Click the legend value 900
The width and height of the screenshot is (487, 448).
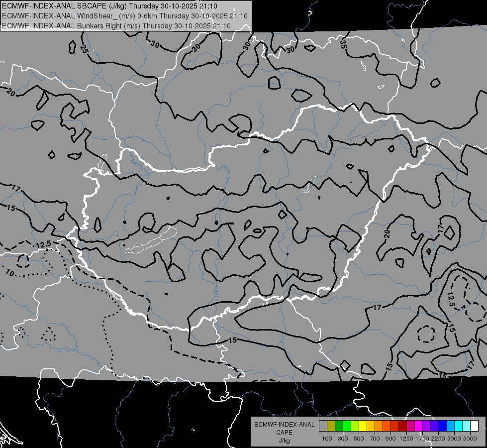(390, 439)
